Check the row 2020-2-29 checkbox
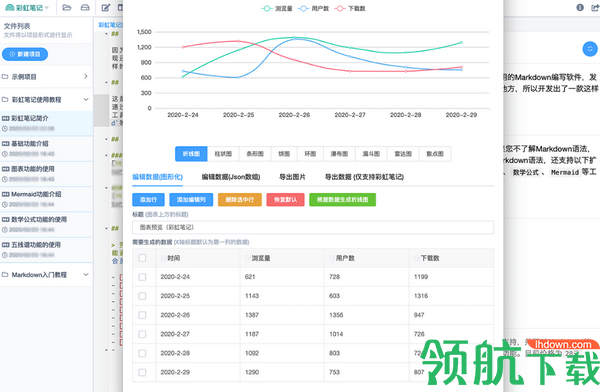 (x=142, y=372)
